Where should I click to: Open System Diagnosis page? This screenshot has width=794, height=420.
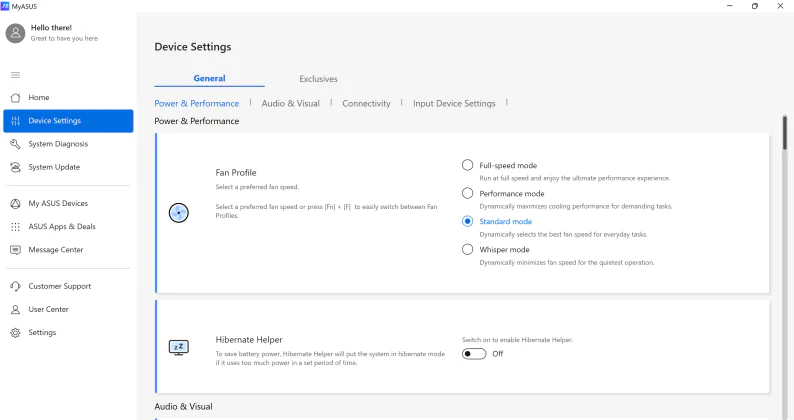68,144
